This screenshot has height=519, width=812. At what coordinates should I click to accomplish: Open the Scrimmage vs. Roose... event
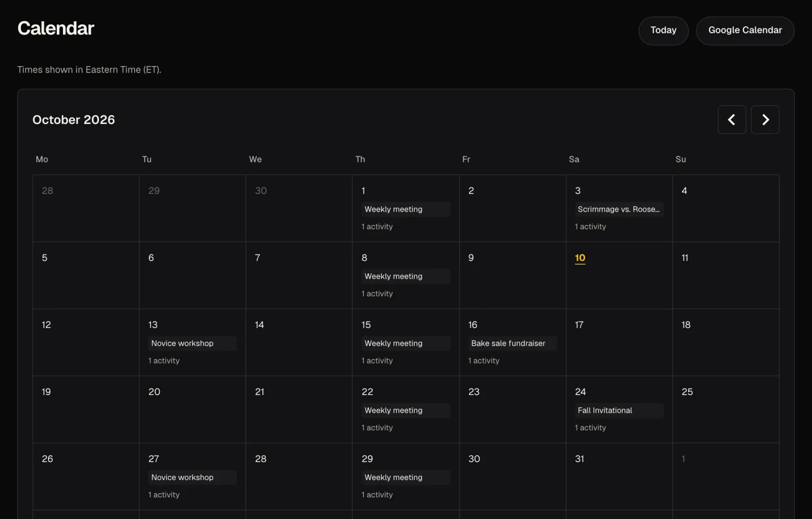tap(619, 209)
